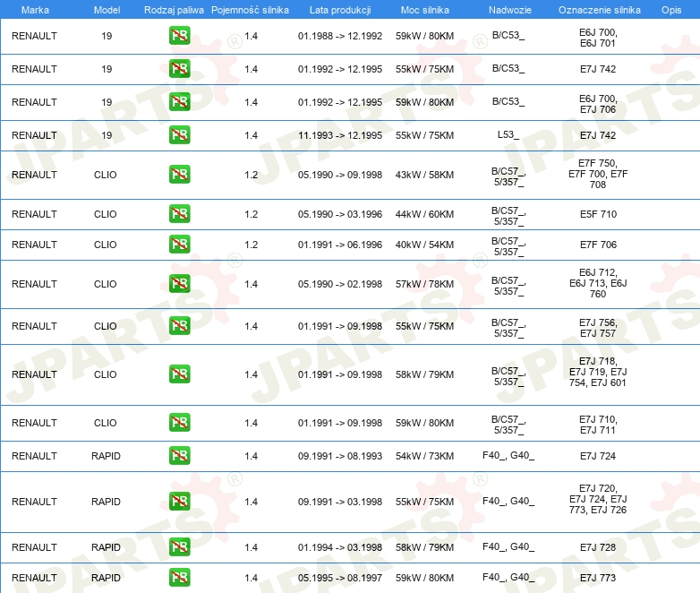Click engine code cell E7J 756, E7J 757
Image resolution: width=700 pixels, height=593 pixels.
598,328
